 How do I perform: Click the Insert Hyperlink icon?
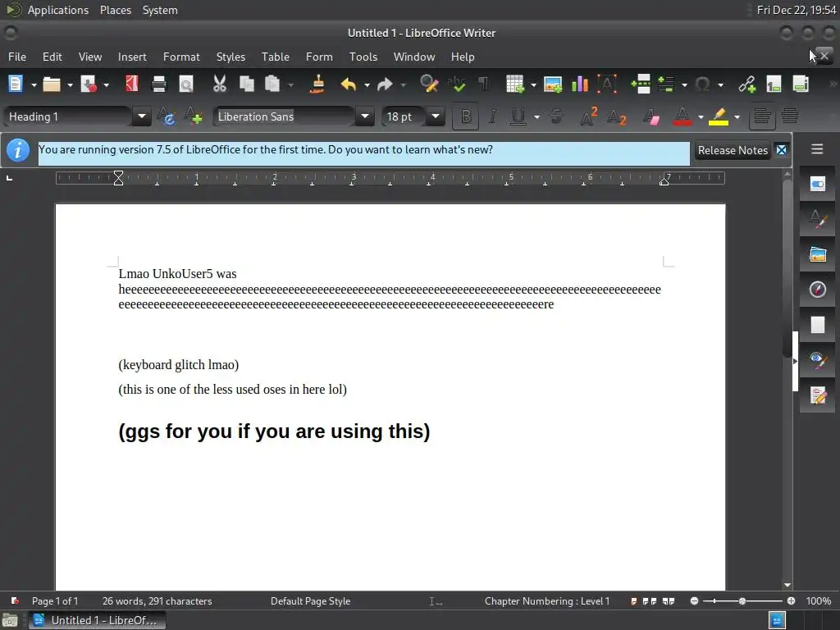click(746, 84)
